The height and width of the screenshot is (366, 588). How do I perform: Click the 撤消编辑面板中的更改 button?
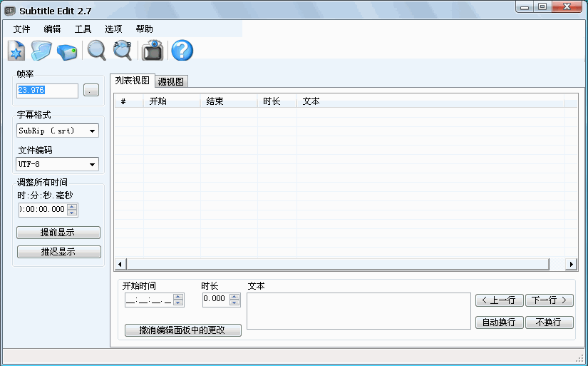(183, 330)
